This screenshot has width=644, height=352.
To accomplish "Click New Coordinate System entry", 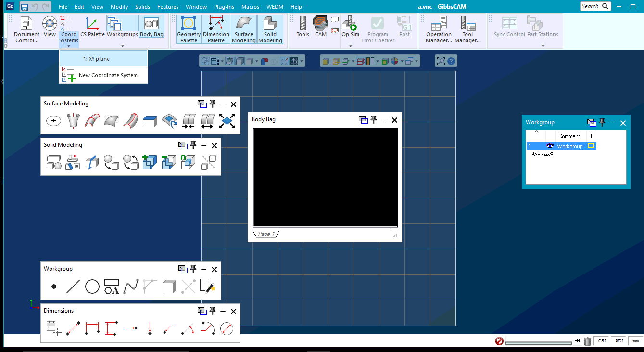I will click(103, 75).
